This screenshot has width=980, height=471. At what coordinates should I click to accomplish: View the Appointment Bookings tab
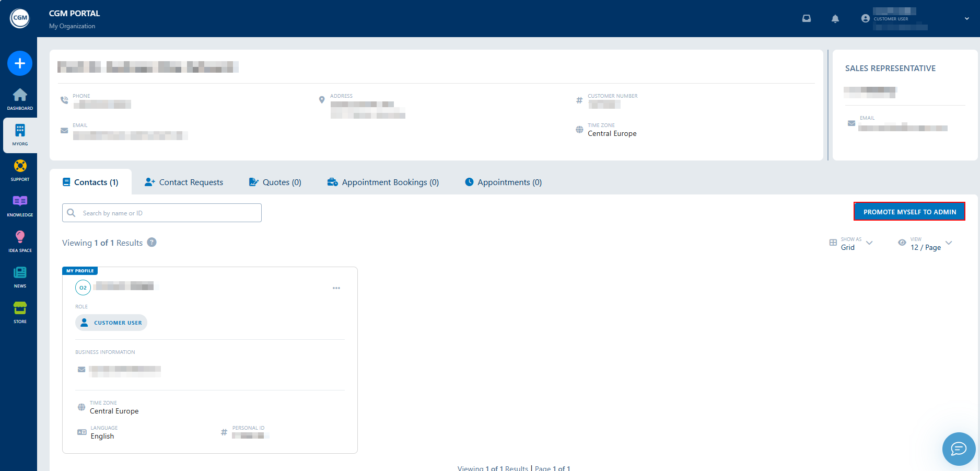383,182
